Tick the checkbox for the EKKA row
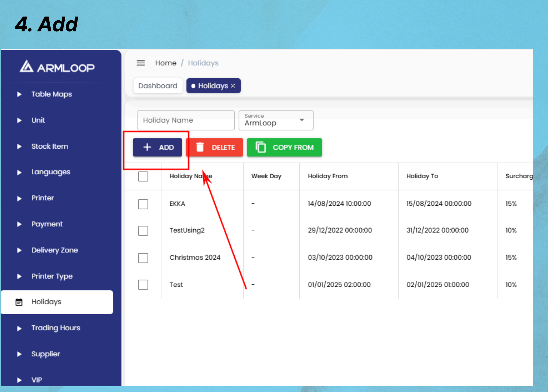 [143, 204]
